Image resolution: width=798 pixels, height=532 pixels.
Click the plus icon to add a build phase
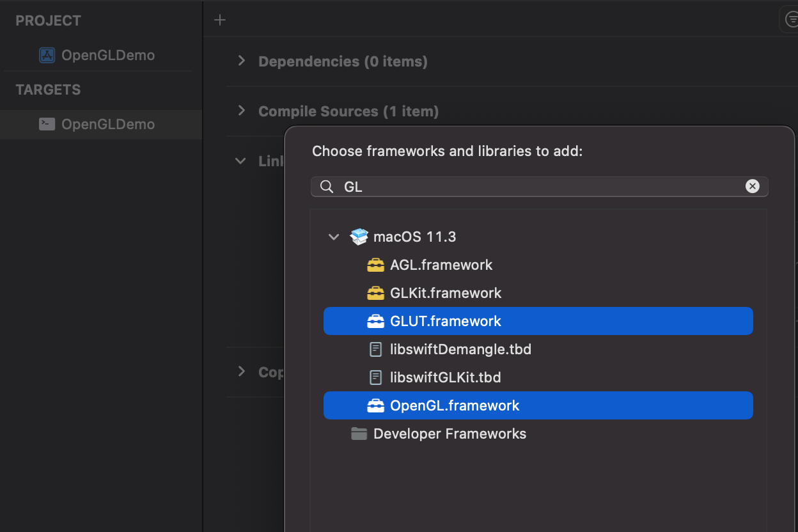(220, 20)
